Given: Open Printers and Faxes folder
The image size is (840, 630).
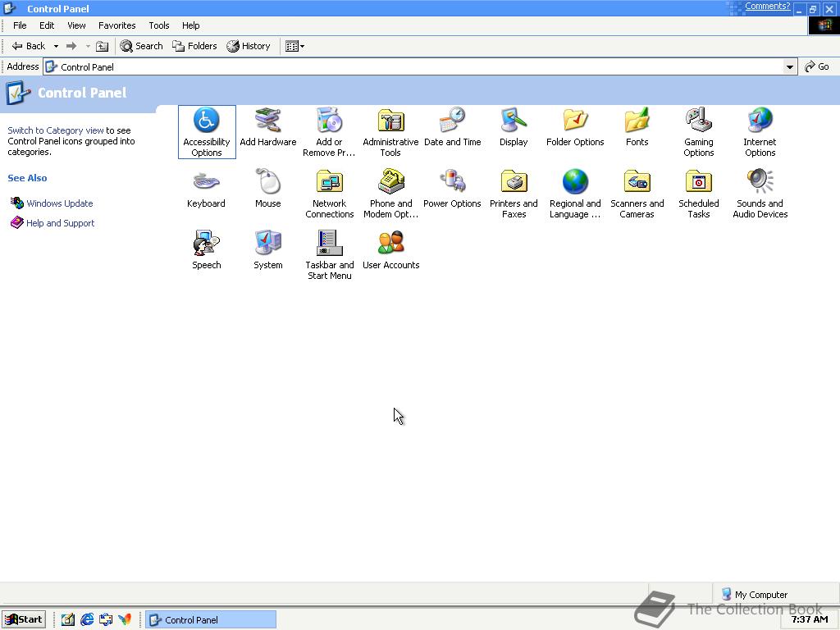Looking at the screenshot, I should (514, 194).
